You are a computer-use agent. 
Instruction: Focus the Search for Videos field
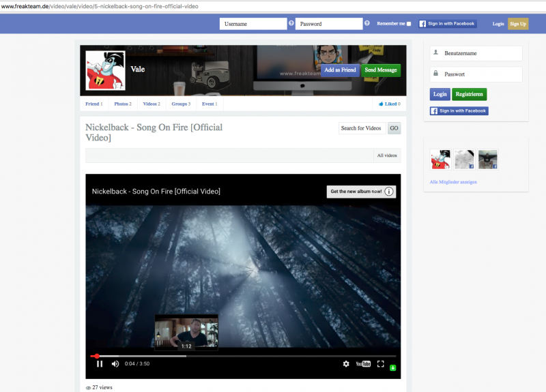click(x=362, y=128)
